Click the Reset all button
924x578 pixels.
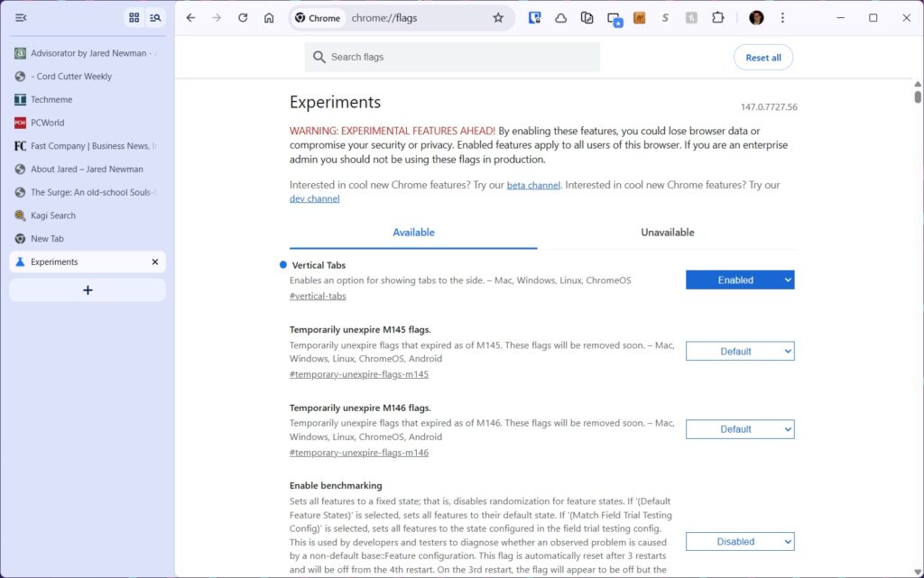762,58
